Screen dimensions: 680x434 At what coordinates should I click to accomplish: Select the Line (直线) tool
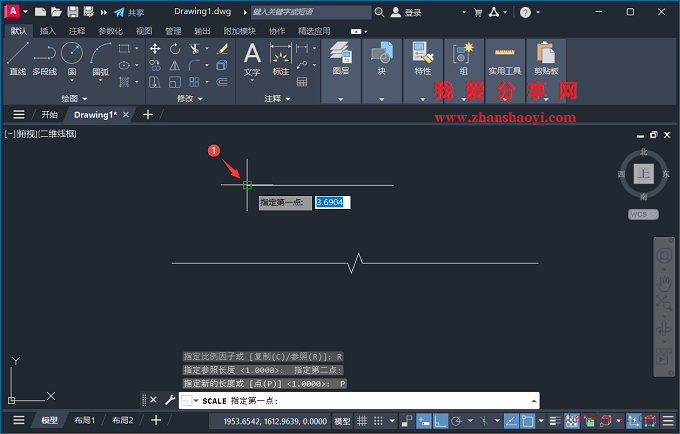click(18, 58)
